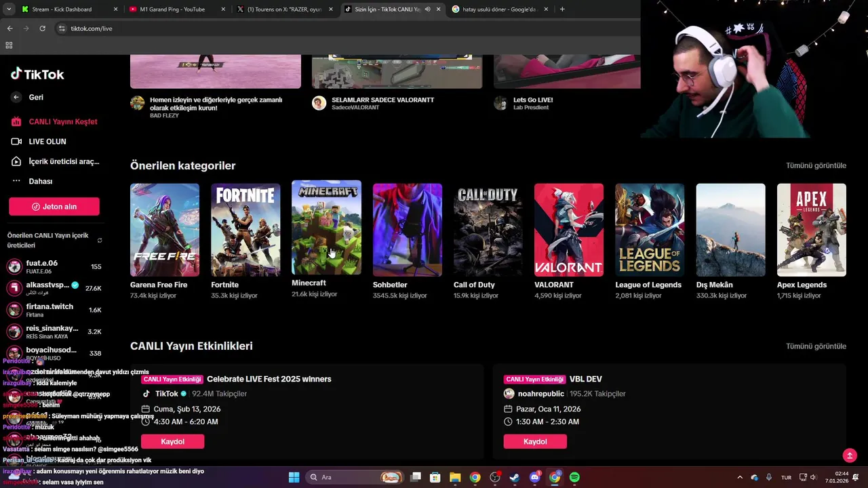Click Kaydol for Celebrate LIVE Fest event
The width and height of the screenshot is (868, 488).
tap(172, 441)
